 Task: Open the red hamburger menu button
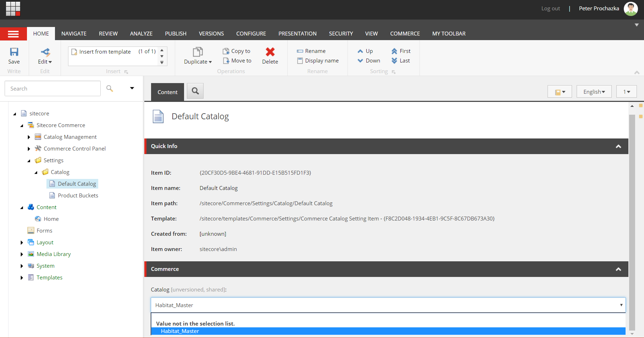[x=13, y=34]
